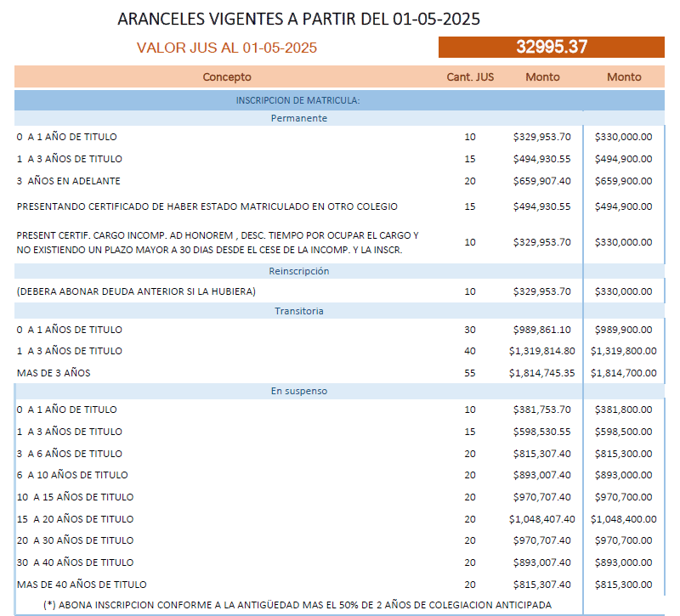Select the "3 AÑOS EN ADELANTE" row label

coord(69,181)
